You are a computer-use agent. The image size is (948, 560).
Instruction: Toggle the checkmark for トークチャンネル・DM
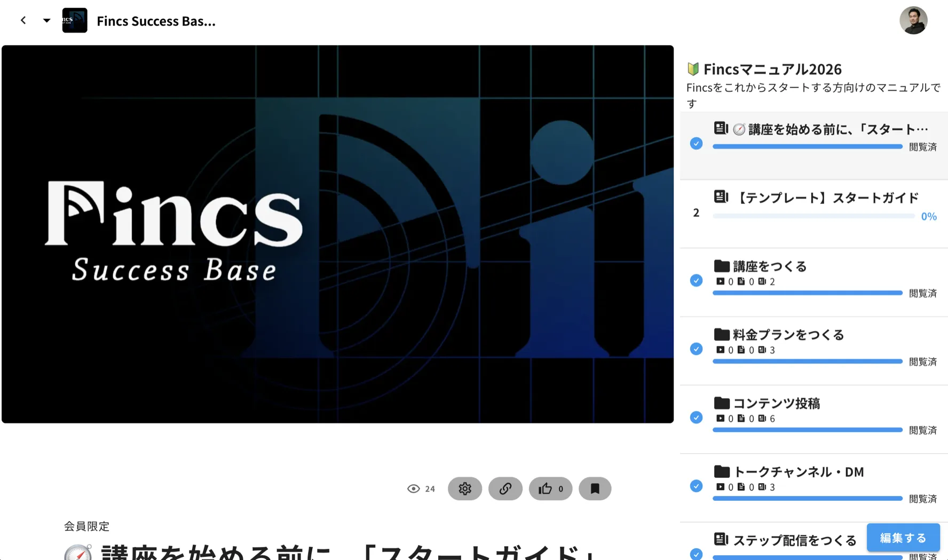tap(696, 486)
